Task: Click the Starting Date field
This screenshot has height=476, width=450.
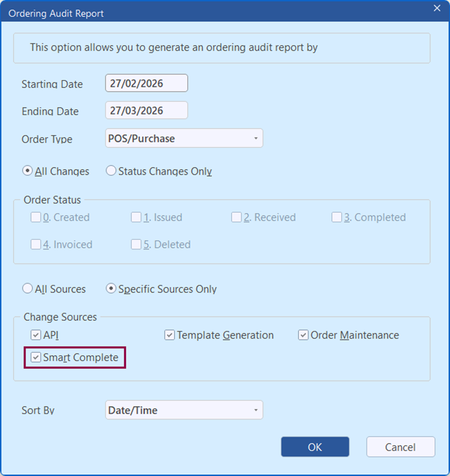Action: pyautogui.click(x=146, y=83)
